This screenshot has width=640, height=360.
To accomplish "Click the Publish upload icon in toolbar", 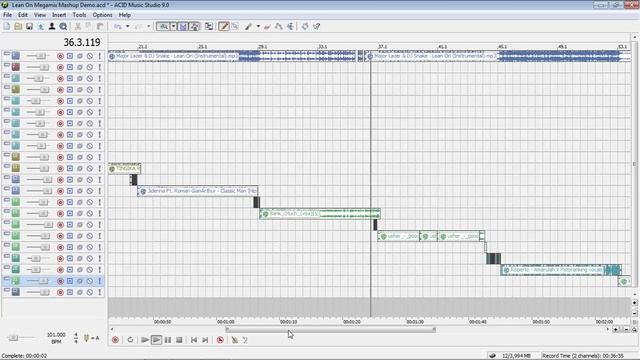I will [x=41, y=27].
